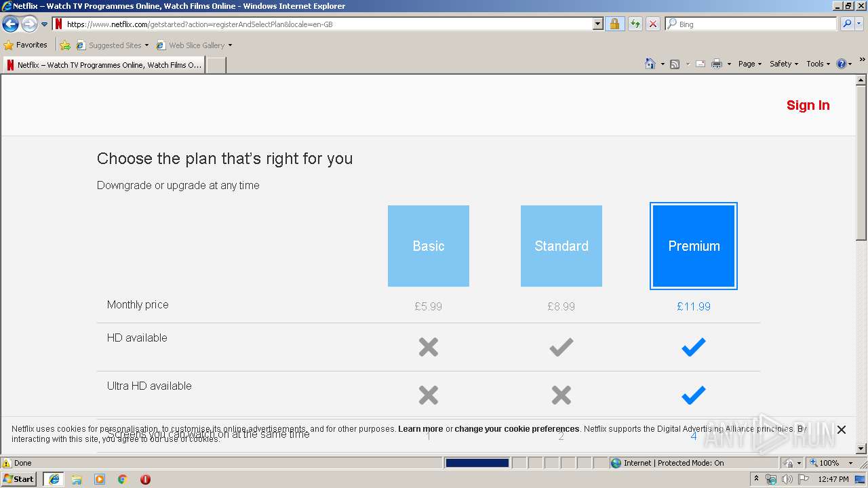Click the browser Forward arrow button
Viewport: 868px width, 488px height.
click(29, 24)
